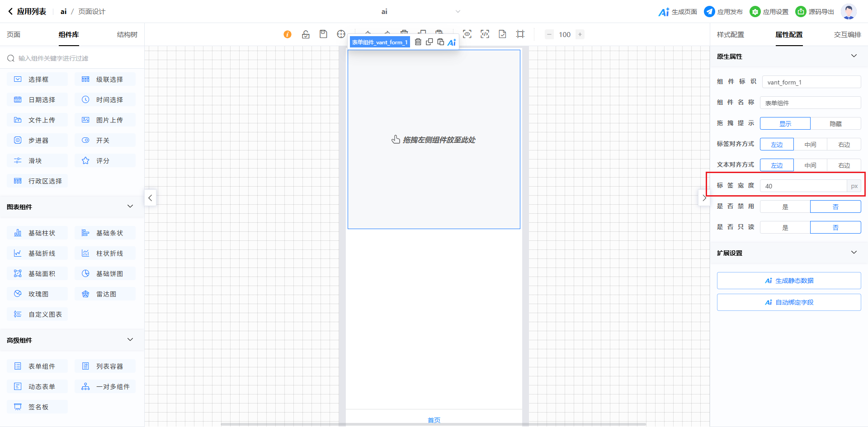
Task: Open the ai page dropdown at top
Action: point(458,12)
